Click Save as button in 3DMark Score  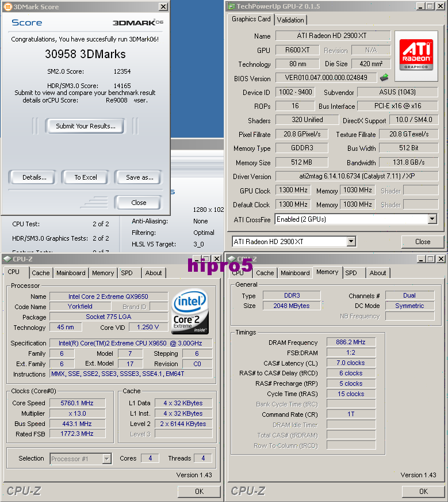tap(139, 177)
